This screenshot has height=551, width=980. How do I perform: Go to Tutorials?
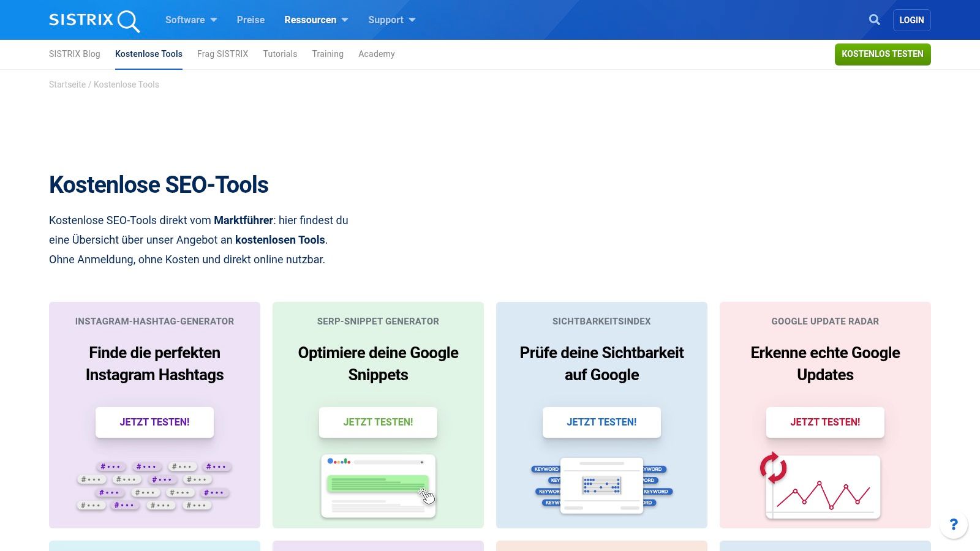point(279,54)
